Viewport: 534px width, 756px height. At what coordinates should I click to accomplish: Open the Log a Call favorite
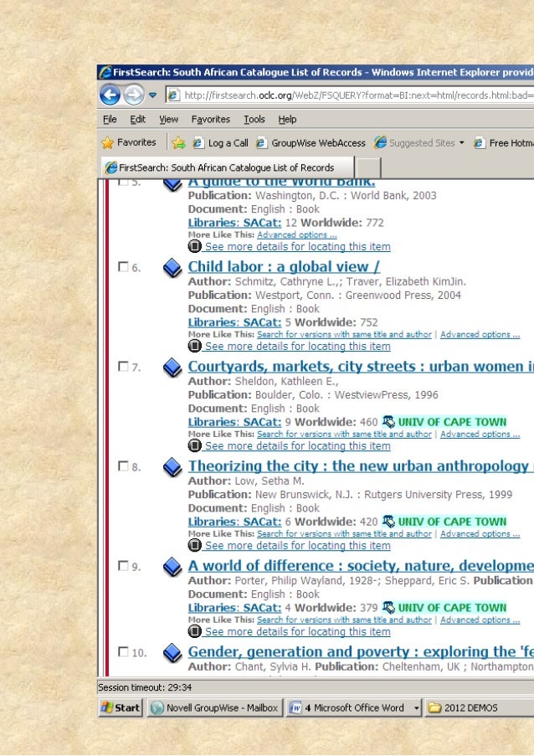click(x=221, y=142)
